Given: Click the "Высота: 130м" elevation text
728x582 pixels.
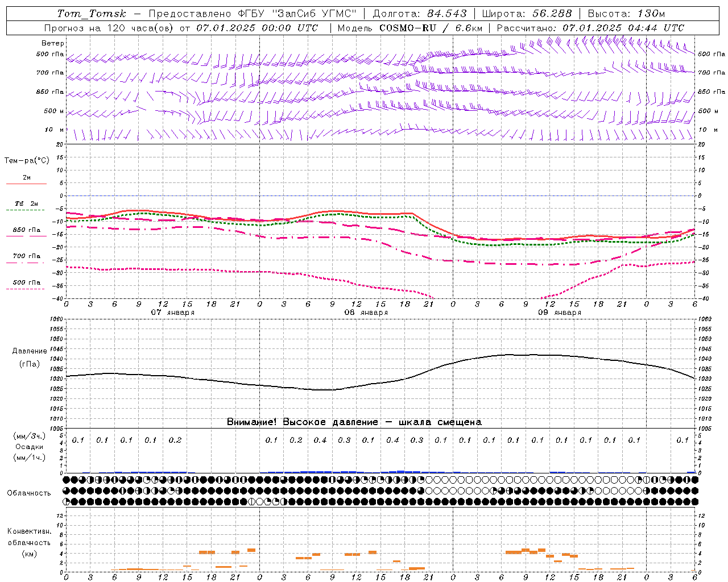Looking at the screenshot, I should click(626, 14).
